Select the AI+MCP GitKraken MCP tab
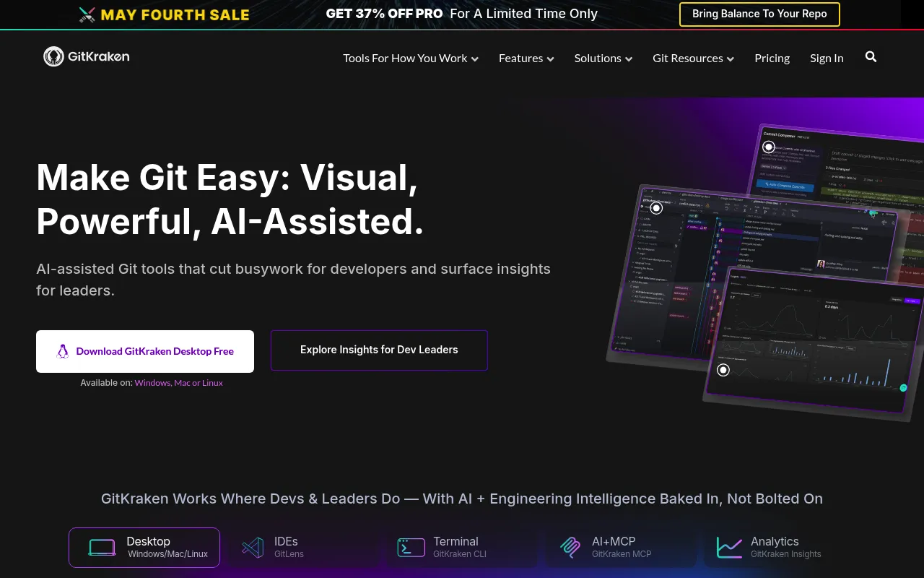Viewport: 924px width, 578px height. pyautogui.click(x=621, y=548)
